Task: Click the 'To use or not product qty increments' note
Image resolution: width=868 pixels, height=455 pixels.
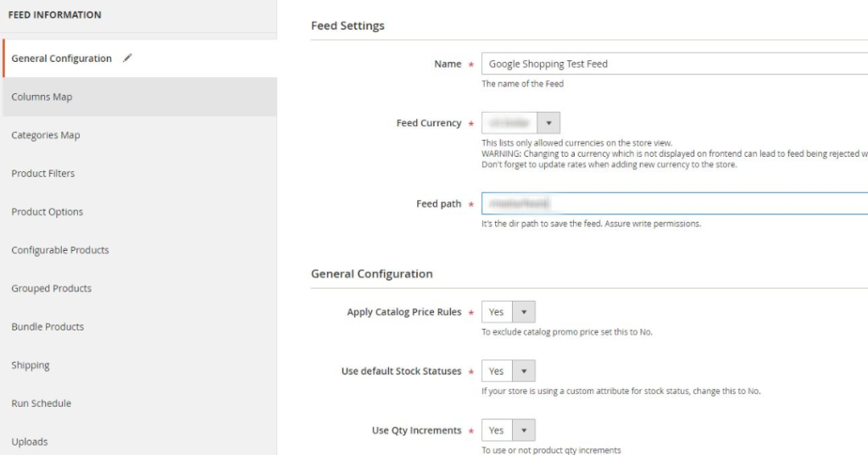Action: [551, 450]
